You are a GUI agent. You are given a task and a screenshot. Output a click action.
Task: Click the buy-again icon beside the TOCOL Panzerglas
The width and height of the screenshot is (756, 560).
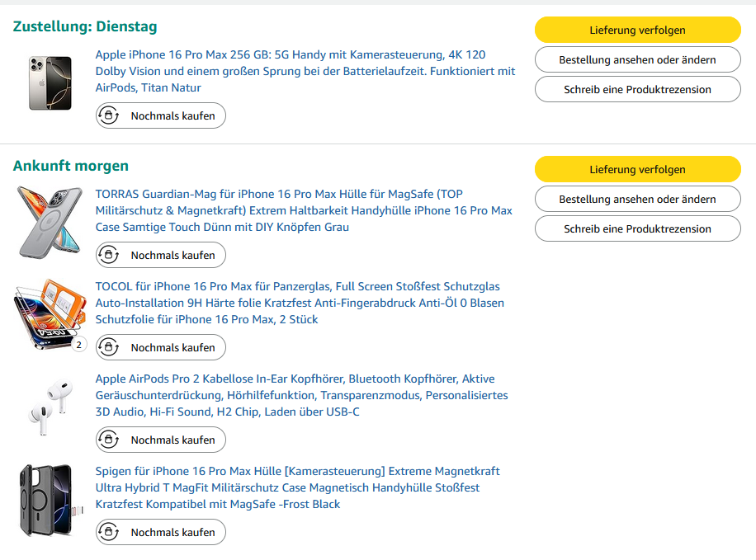pyautogui.click(x=109, y=348)
